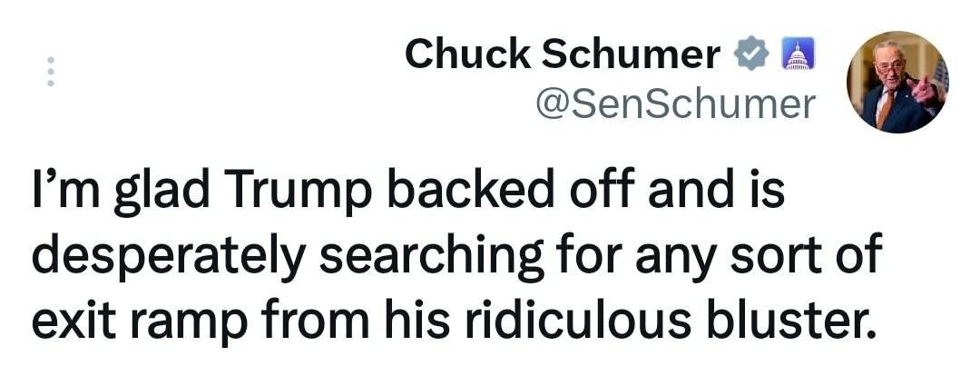Open the @SenSchumer handle link
The image size is (980, 376).
click(x=675, y=104)
